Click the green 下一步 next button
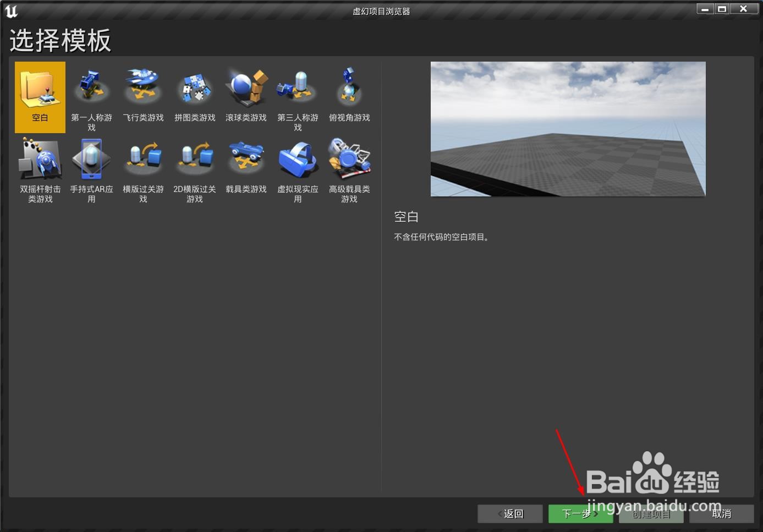Image resolution: width=763 pixels, height=532 pixels. (580, 514)
